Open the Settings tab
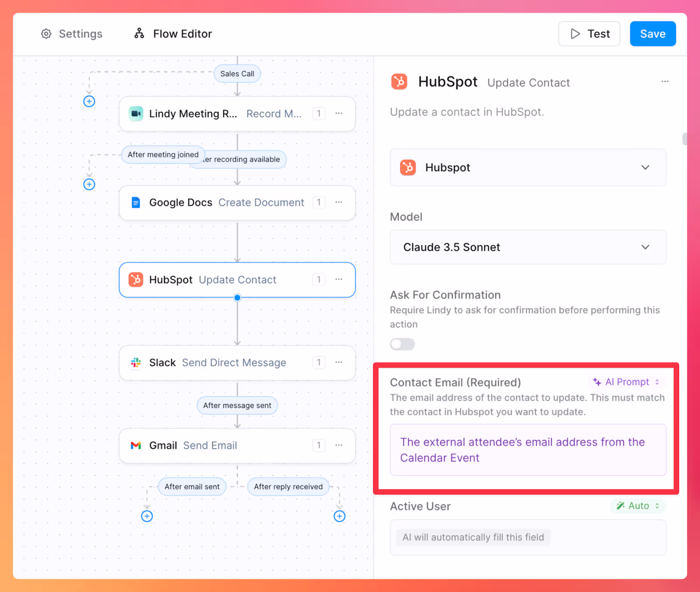Image resolution: width=700 pixels, height=592 pixels. click(72, 34)
